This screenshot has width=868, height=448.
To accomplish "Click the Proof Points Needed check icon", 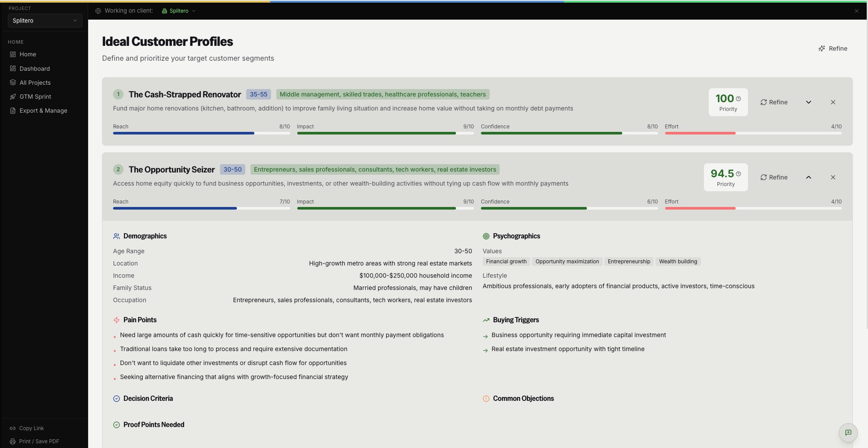I will coord(117,425).
